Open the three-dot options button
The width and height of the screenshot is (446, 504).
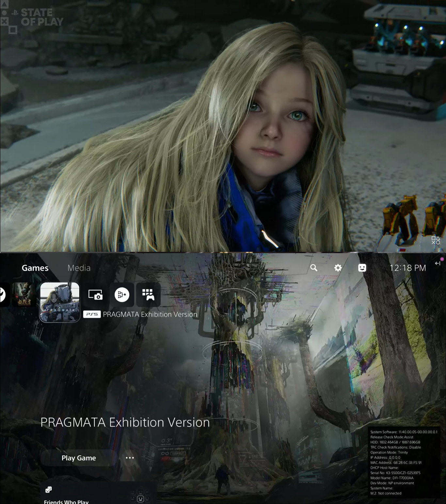(130, 458)
